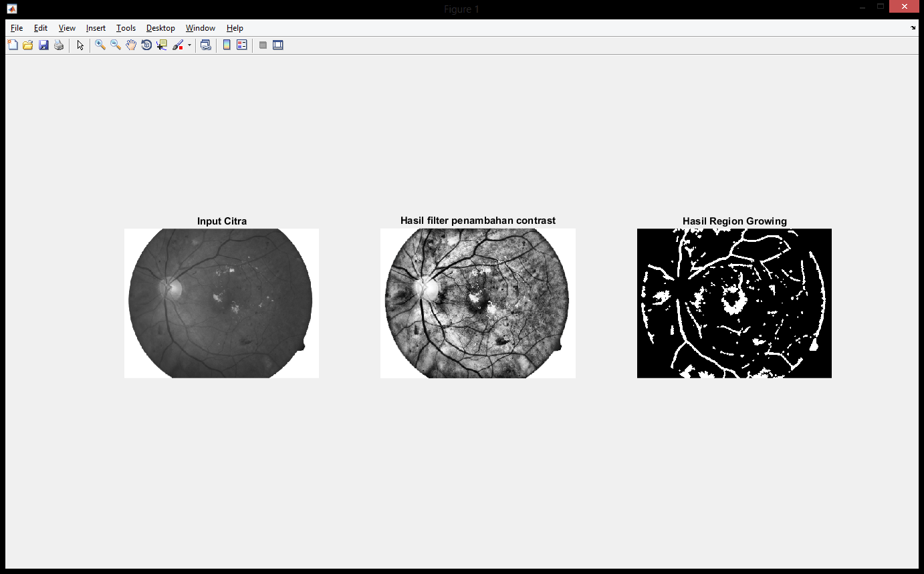Viewport: 924px width, 574px height.
Task: Save the figure using the floppy icon
Action: tap(43, 45)
